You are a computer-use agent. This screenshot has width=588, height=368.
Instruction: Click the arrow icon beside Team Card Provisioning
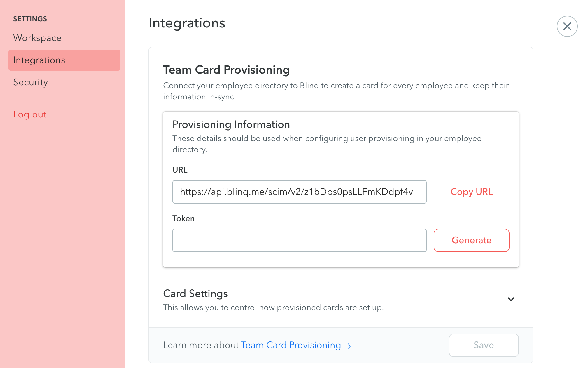tap(349, 346)
